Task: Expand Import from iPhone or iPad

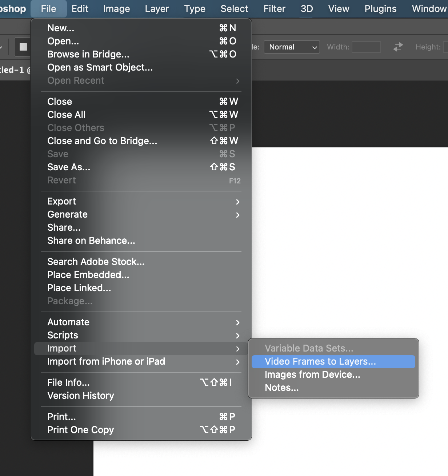Action: click(141, 361)
